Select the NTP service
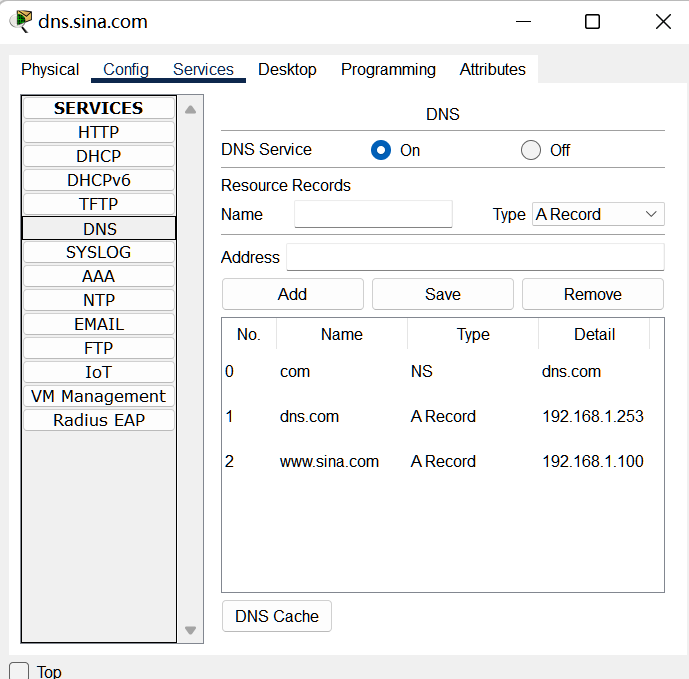This screenshot has height=679, width=689. [99, 300]
